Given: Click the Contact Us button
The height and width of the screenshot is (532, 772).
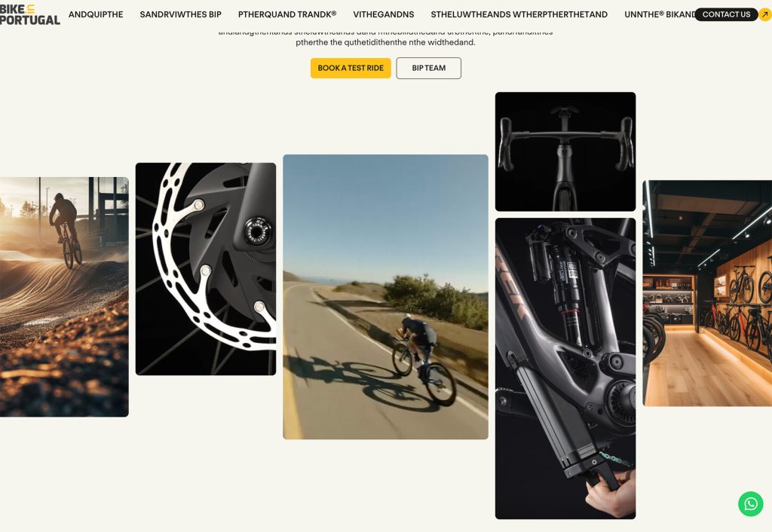Looking at the screenshot, I should [726, 14].
